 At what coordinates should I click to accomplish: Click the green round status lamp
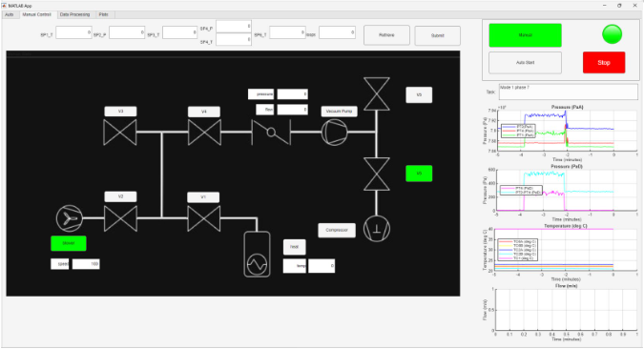pyautogui.click(x=612, y=34)
